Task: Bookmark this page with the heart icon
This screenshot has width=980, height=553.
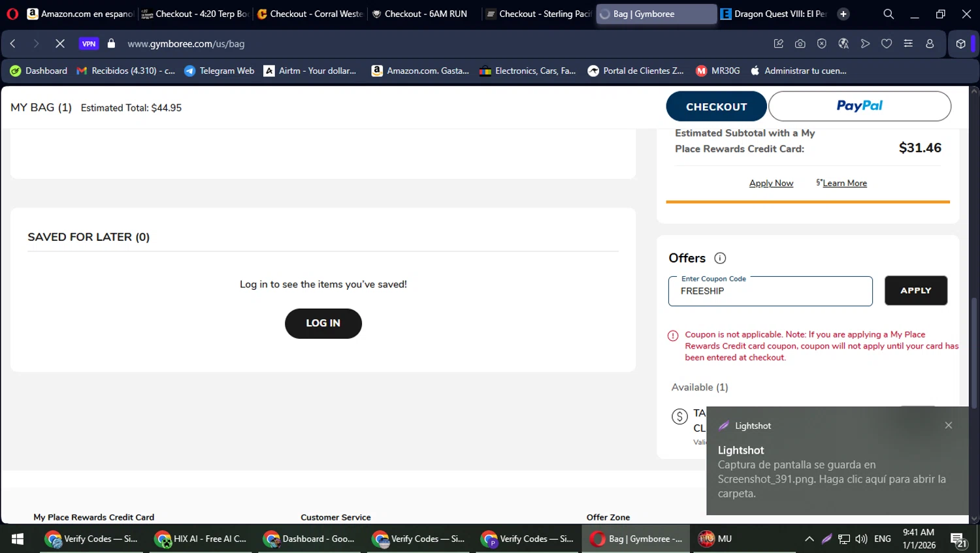Action: tap(887, 44)
